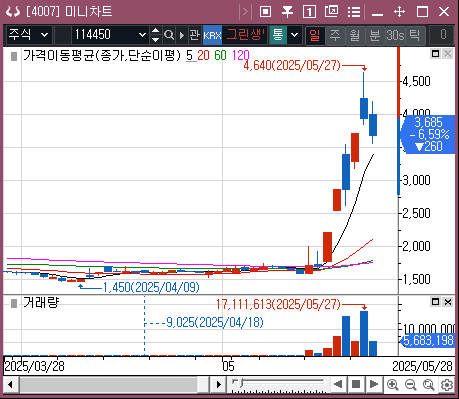Maximize the price chart pane
This screenshot has width=459, height=399.
pos(435,54)
